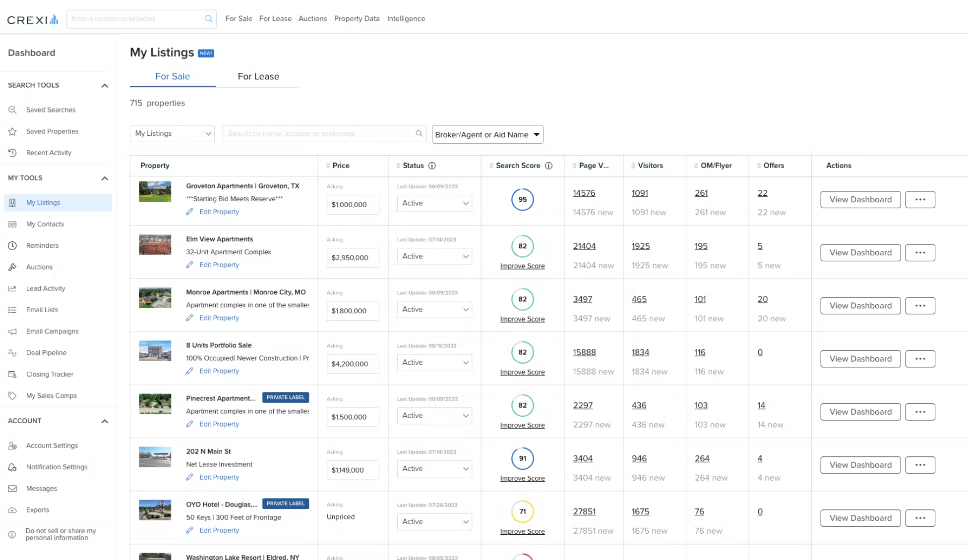968x560 pixels.
Task: Click Recent Activity clock icon
Action: (12, 153)
